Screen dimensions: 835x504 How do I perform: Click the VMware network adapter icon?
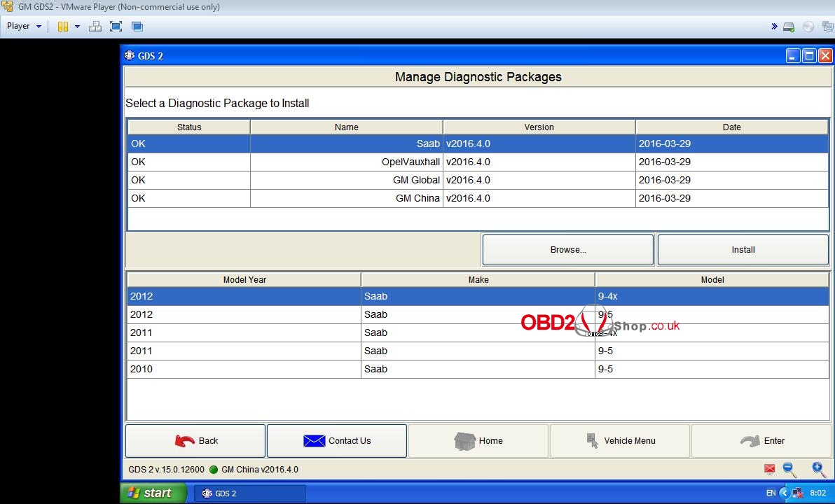827,27
